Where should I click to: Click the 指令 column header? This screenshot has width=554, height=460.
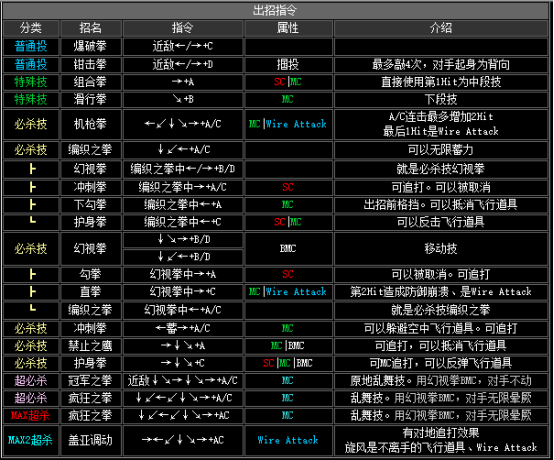(183, 28)
